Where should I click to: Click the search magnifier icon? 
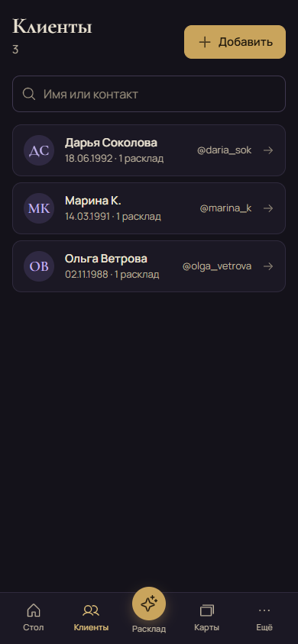click(29, 94)
